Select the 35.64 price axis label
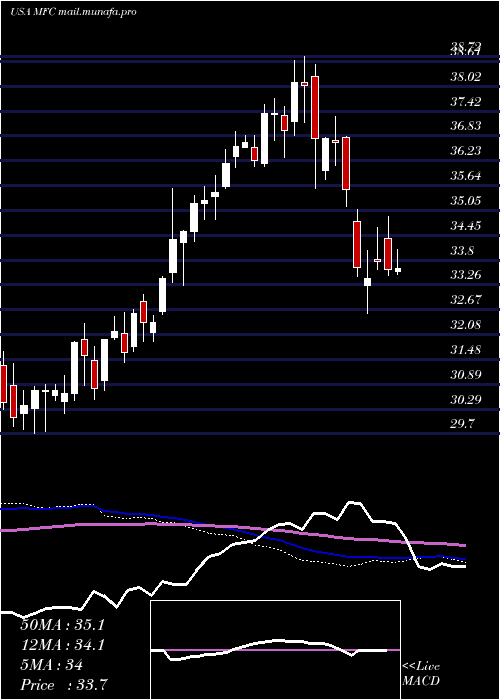Viewport: 500px width, 700px height. 466,176
